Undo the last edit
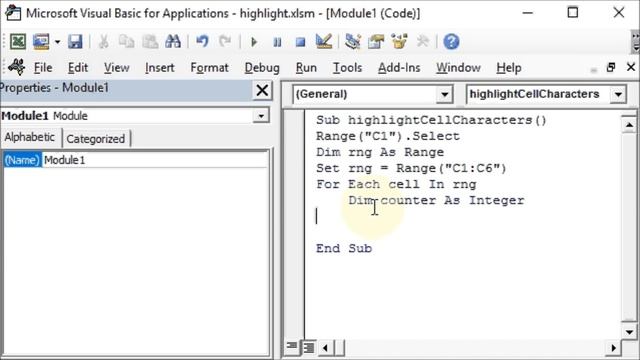 click(202, 42)
